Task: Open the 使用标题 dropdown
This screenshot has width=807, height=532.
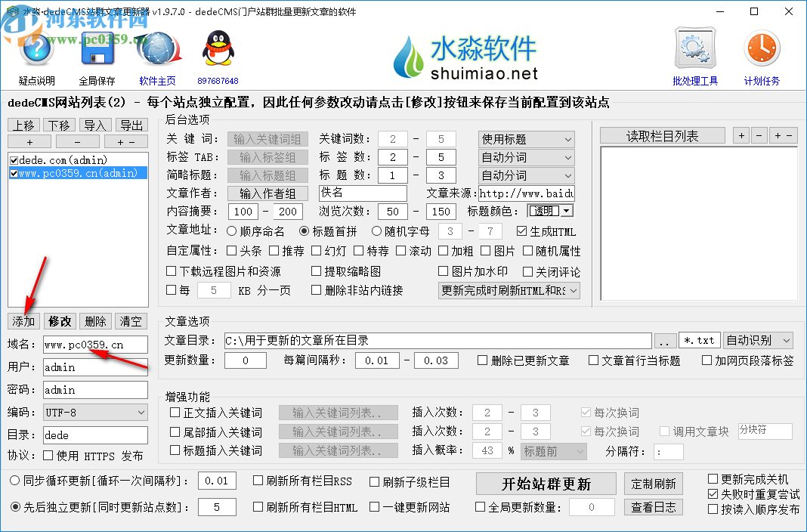Action: point(526,139)
